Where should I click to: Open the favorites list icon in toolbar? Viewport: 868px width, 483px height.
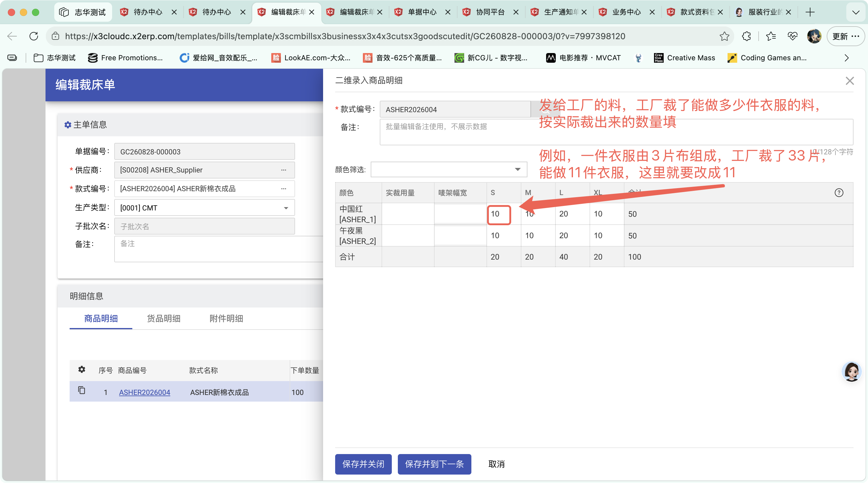tap(771, 36)
